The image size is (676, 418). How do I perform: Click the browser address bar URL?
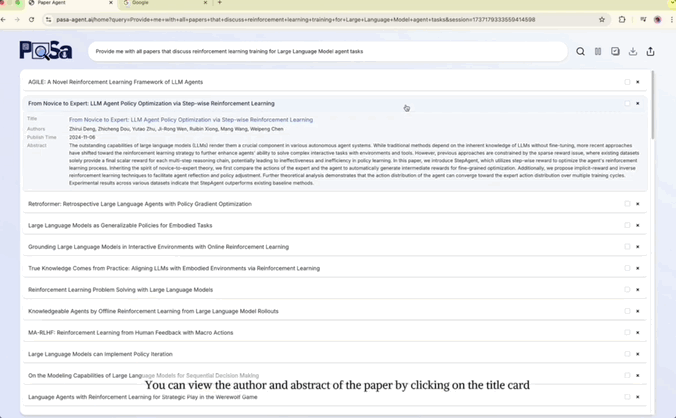click(296, 19)
